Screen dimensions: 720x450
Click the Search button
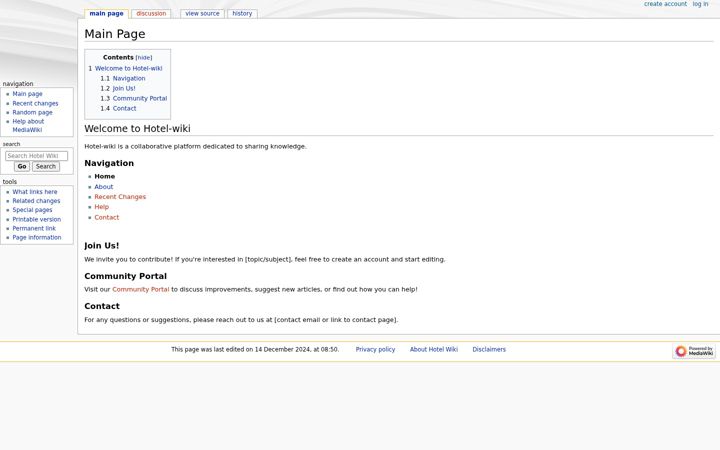point(45,167)
